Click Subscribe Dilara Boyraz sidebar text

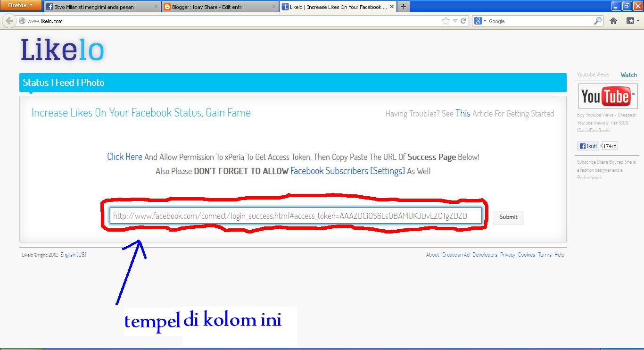click(x=606, y=170)
